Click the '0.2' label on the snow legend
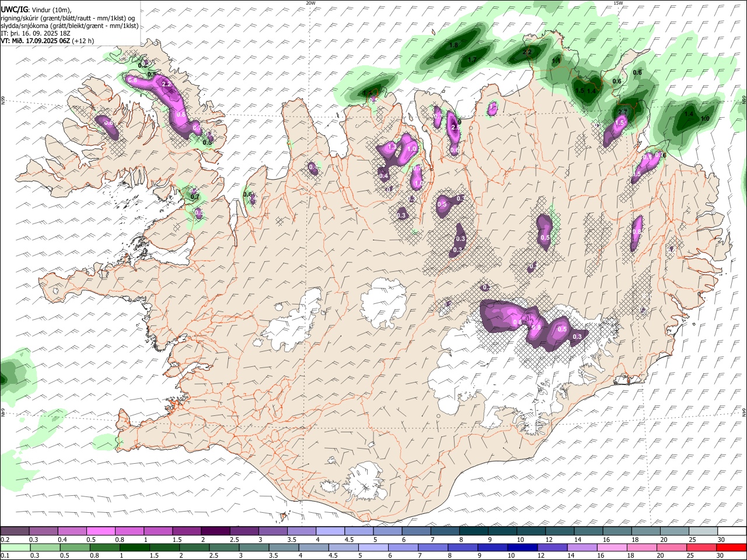This screenshot has width=747, height=560. (x=5, y=540)
